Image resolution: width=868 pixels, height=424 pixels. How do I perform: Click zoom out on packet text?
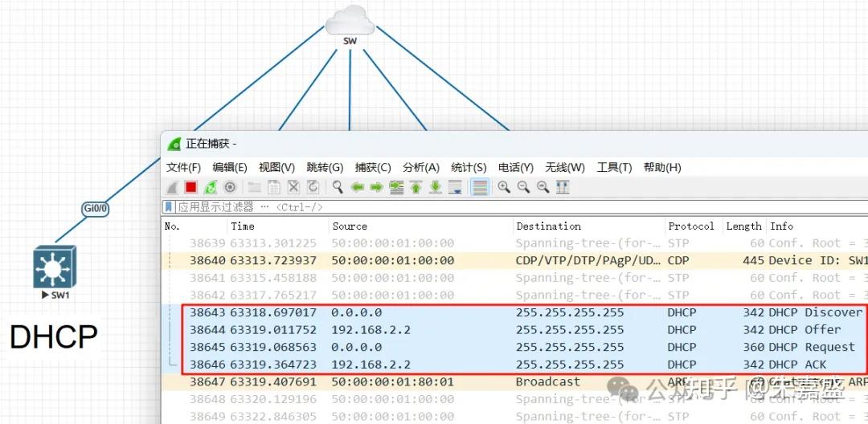tap(524, 187)
